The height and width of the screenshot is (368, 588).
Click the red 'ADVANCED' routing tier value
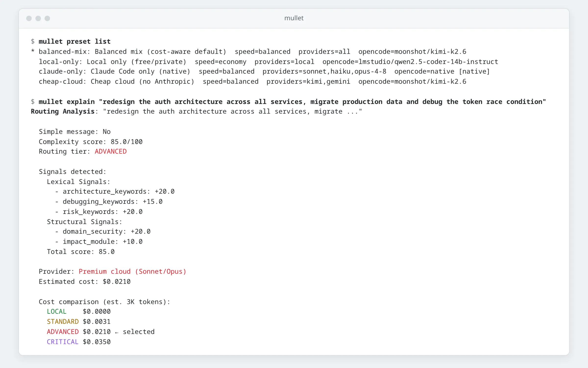point(111,151)
